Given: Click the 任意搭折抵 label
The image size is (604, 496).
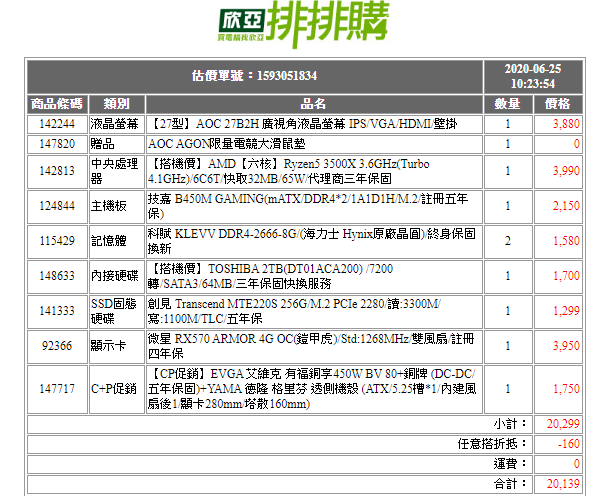Looking at the screenshot, I should pos(492,444).
